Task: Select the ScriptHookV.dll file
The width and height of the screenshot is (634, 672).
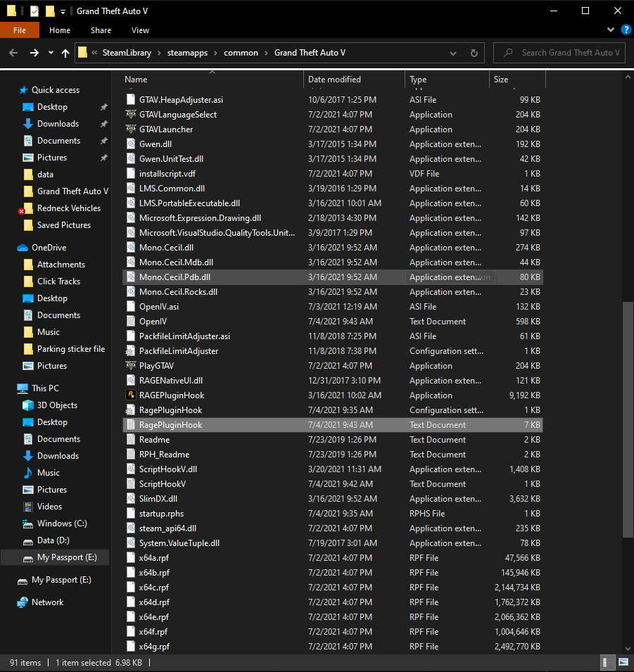Action: point(168,469)
